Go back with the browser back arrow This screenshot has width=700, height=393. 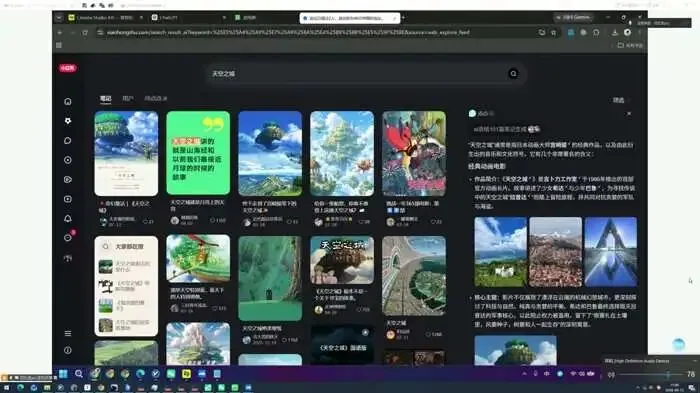pyautogui.click(x=60, y=33)
